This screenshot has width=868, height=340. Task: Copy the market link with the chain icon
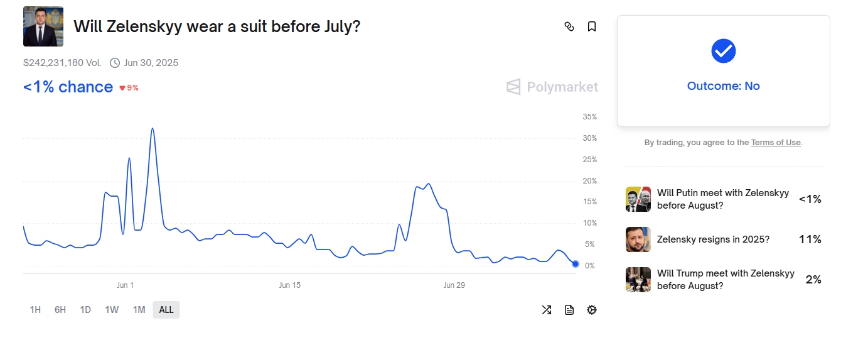click(x=569, y=26)
